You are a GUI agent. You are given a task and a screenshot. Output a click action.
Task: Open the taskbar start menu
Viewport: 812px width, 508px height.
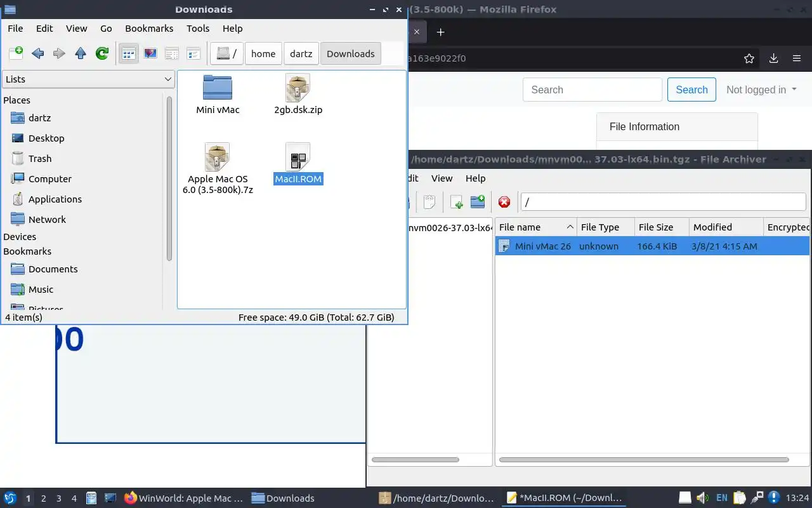(x=10, y=498)
